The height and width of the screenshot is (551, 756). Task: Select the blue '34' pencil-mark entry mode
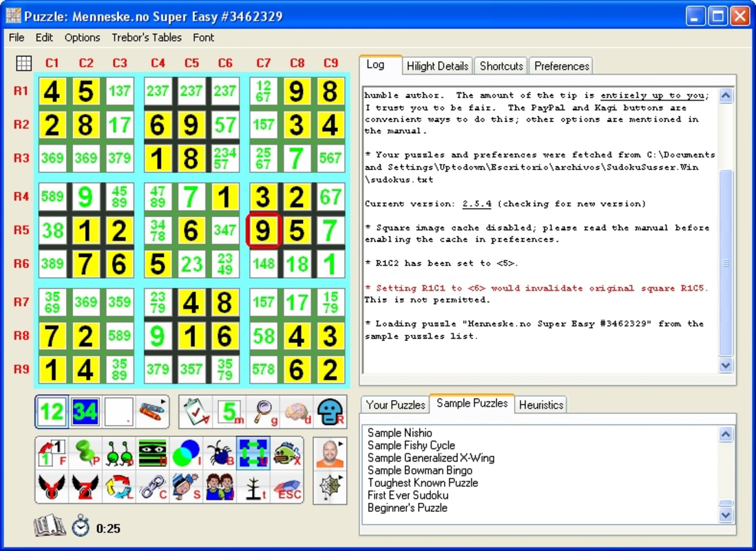pyautogui.click(x=85, y=412)
